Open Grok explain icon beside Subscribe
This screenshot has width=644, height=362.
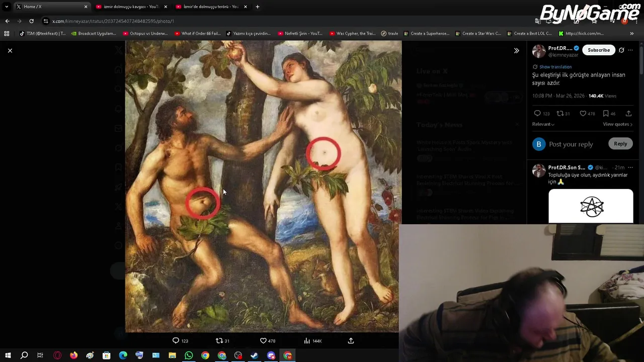pyautogui.click(x=621, y=50)
